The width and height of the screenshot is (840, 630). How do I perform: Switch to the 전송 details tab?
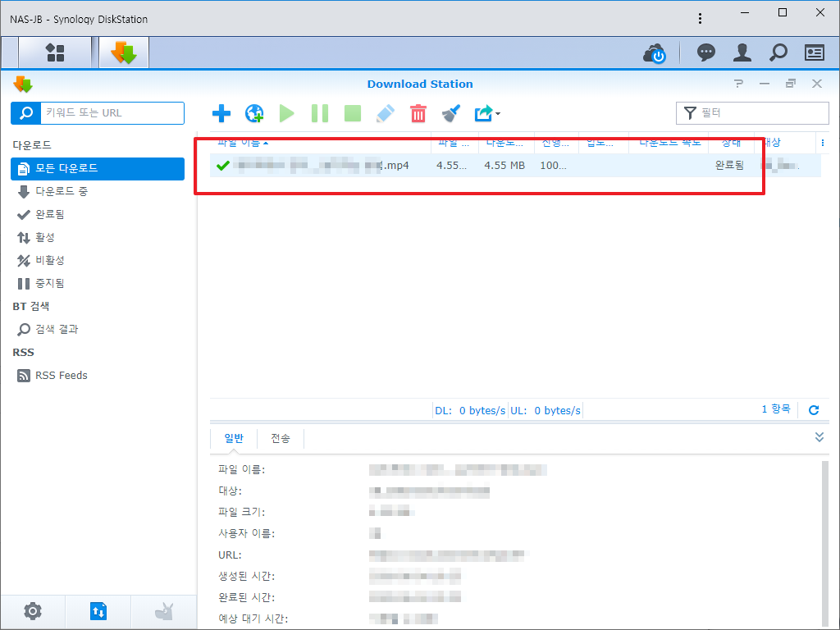[281, 438]
